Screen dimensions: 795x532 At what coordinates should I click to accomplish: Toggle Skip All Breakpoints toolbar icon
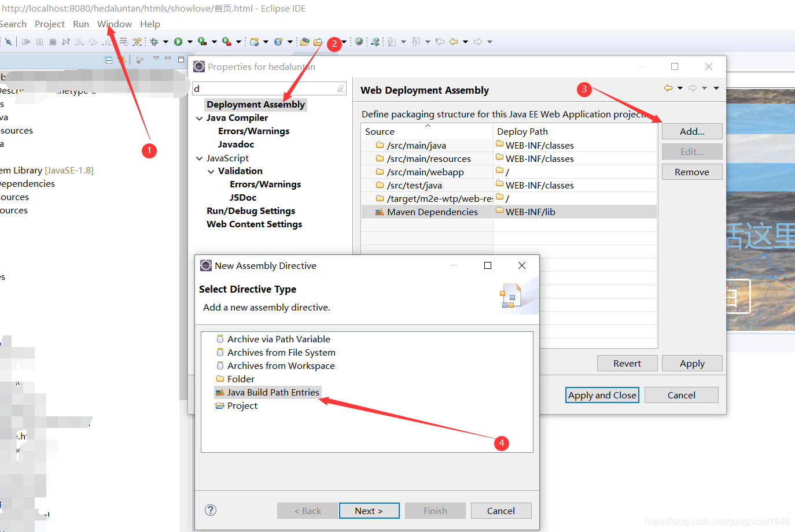8,42
